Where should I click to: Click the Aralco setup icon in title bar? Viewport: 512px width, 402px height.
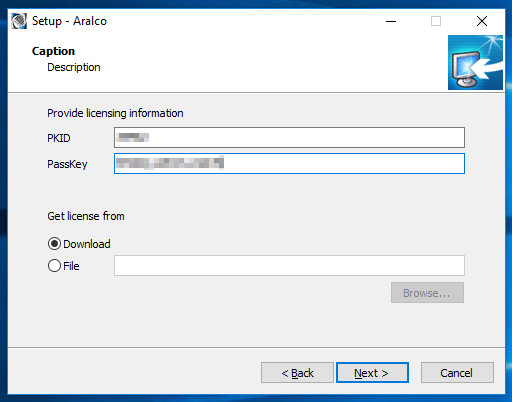(x=19, y=21)
